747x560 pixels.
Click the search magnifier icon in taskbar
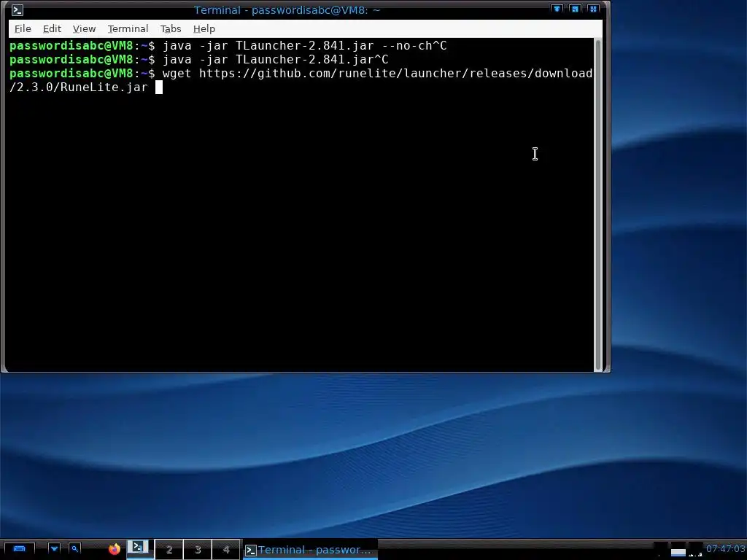point(75,549)
